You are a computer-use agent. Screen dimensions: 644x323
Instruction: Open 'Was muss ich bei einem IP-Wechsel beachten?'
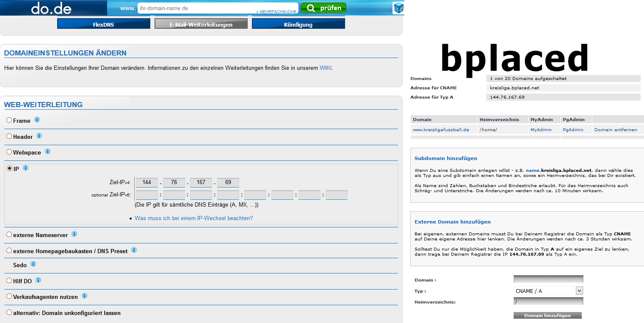(193, 218)
